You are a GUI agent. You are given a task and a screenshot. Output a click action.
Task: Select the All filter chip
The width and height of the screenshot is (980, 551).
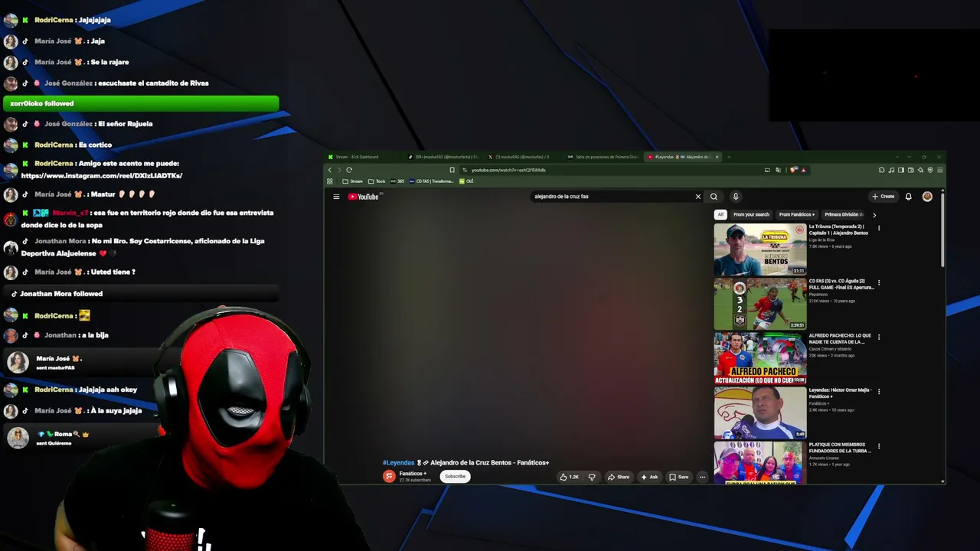pyautogui.click(x=720, y=214)
